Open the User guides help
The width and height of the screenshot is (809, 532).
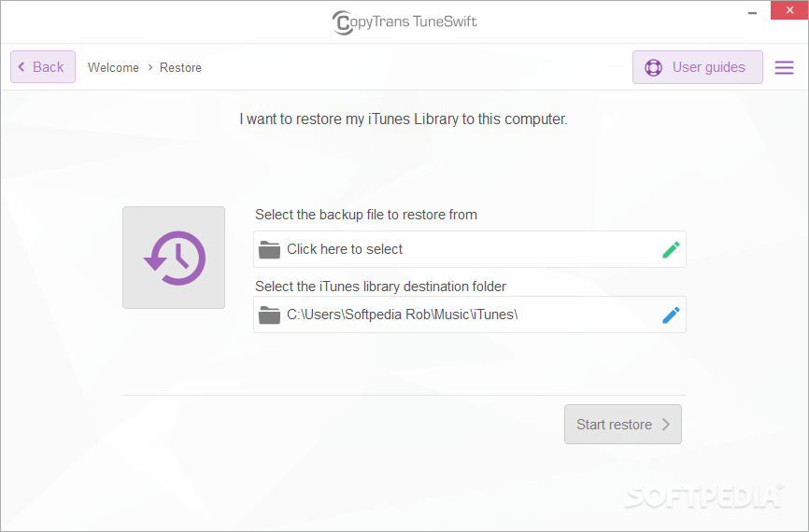(698, 67)
